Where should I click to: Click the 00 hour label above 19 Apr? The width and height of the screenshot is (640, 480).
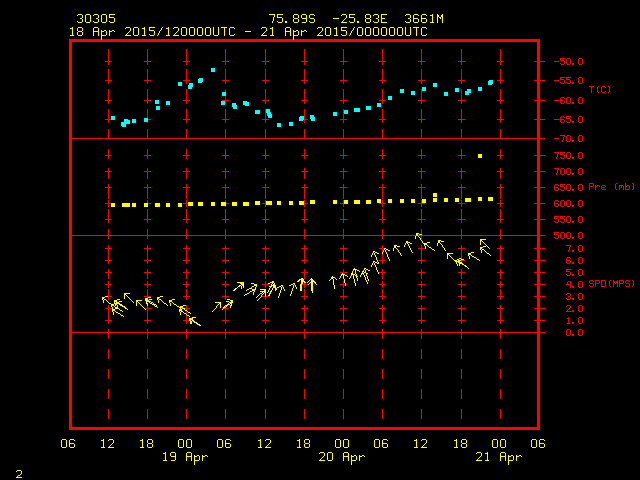point(185,444)
